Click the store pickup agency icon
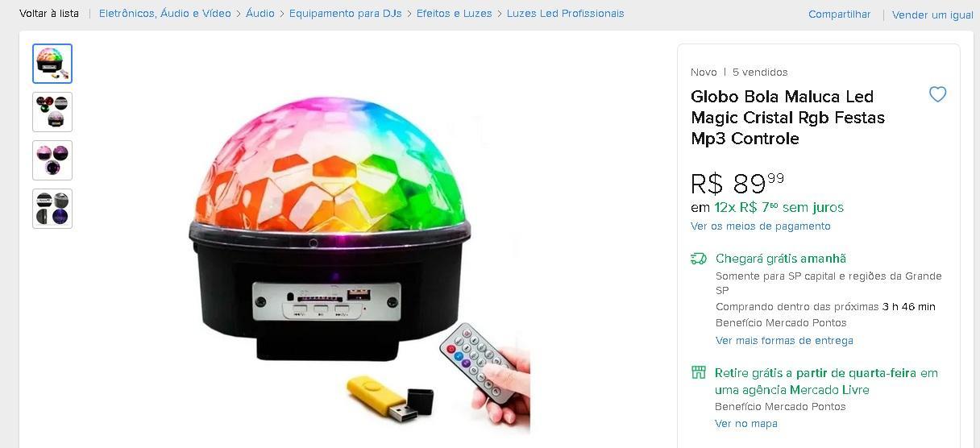This screenshot has height=448, width=980. point(698,372)
